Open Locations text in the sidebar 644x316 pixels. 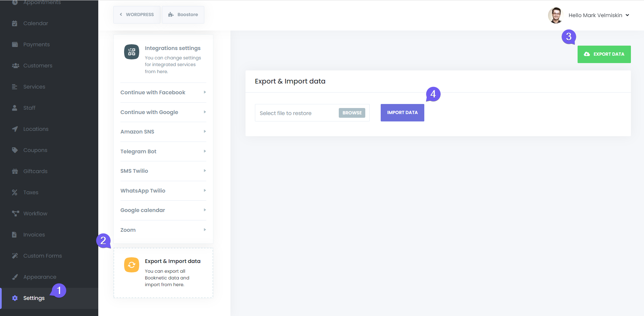[x=36, y=129]
